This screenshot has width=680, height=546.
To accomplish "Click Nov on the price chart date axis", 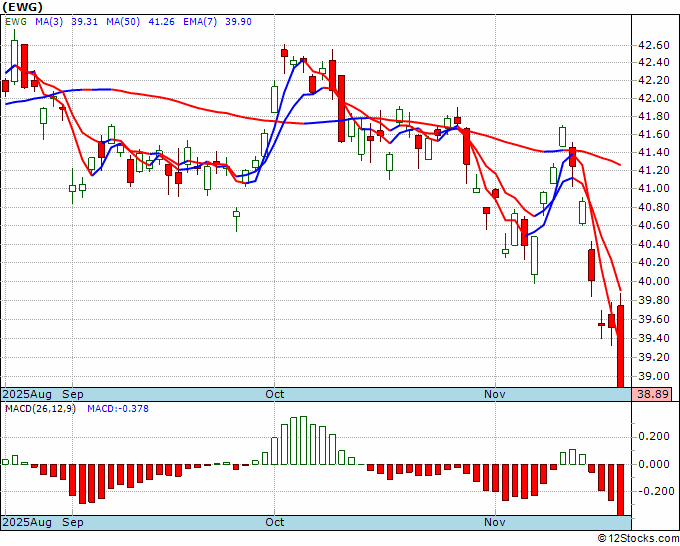I will tap(495, 394).
